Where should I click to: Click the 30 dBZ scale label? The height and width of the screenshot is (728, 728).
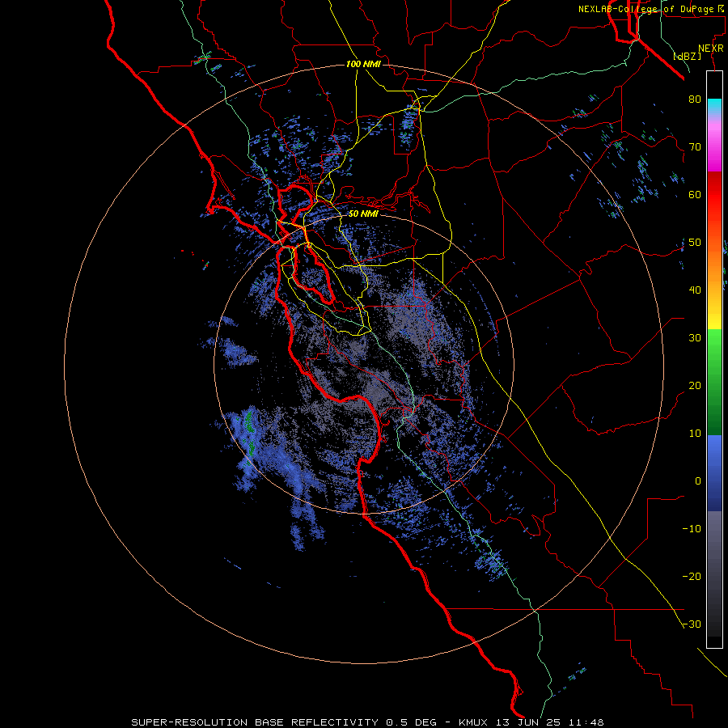pyautogui.click(x=695, y=338)
